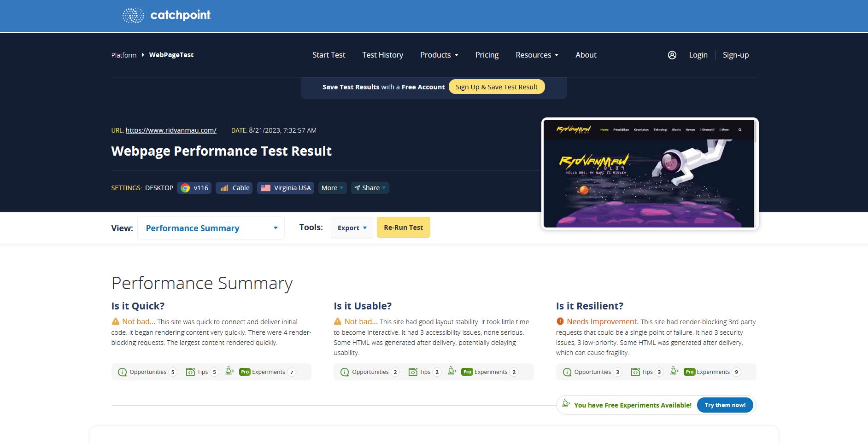This screenshot has height=443, width=868.
Task: Click the WebPageTest breadcrumb
Action: [171, 55]
